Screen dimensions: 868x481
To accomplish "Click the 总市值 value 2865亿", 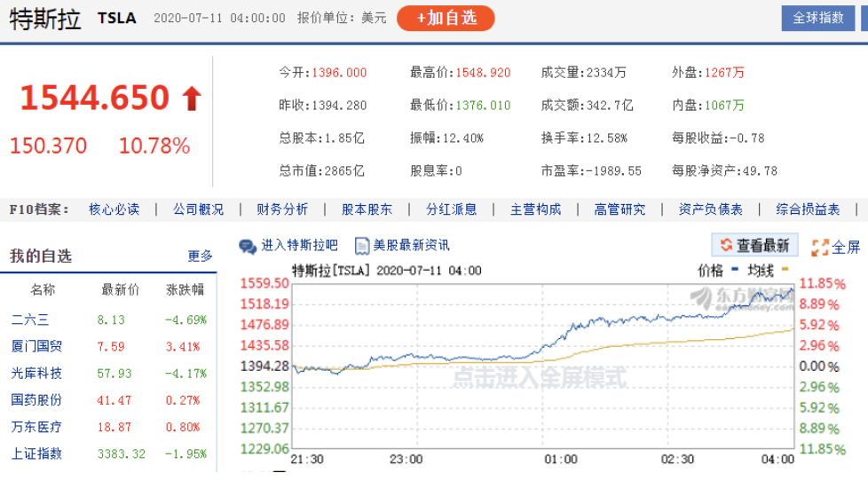I will pyautogui.click(x=344, y=171).
